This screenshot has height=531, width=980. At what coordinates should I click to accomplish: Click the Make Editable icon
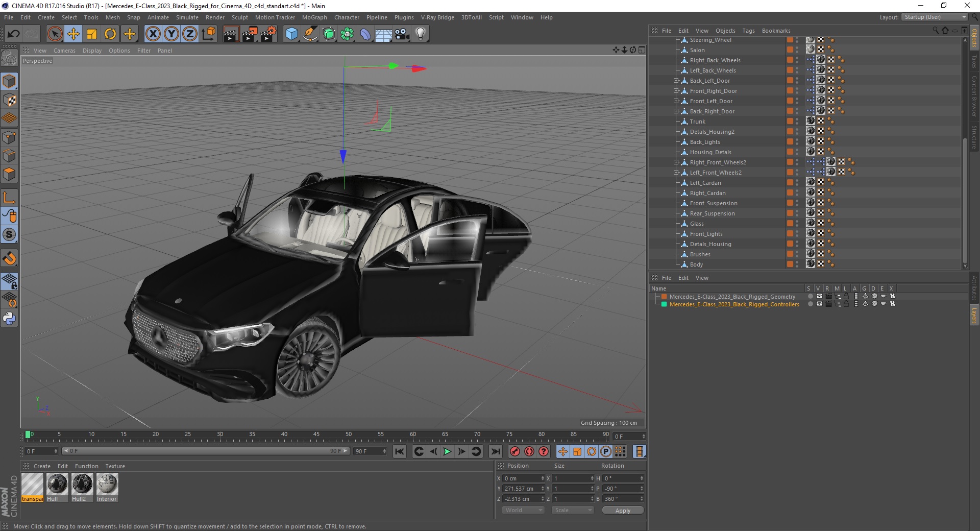click(x=9, y=58)
